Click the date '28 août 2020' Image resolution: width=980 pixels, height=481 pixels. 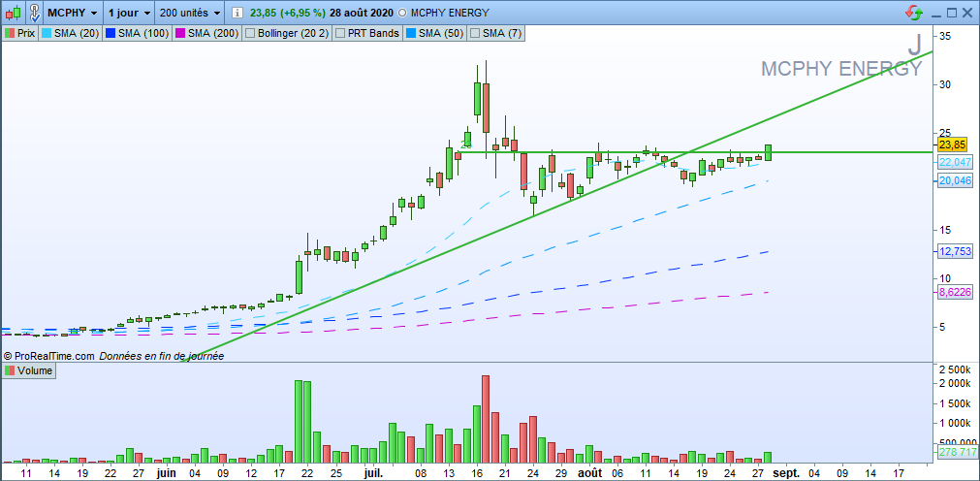(x=362, y=13)
